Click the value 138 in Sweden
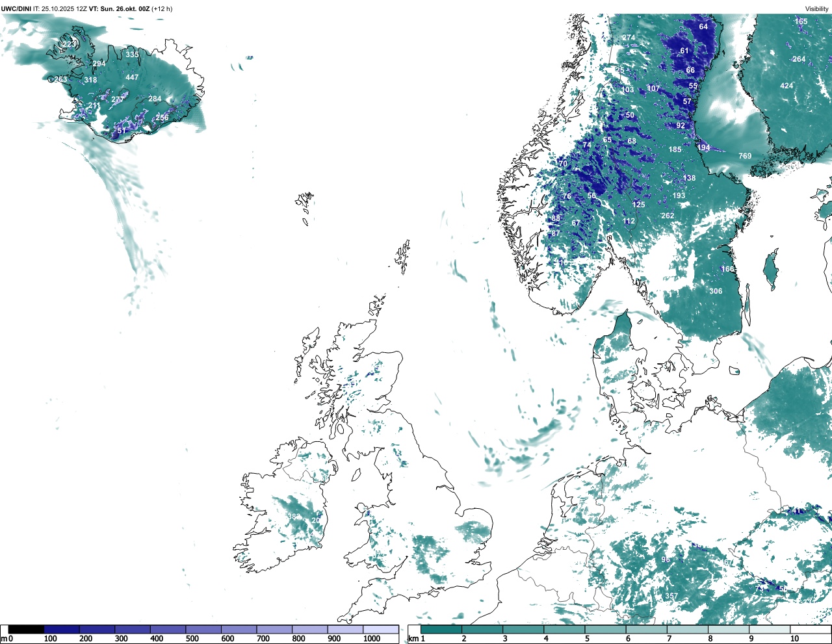This screenshot has width=832, height=644. (x=689, y=178)
